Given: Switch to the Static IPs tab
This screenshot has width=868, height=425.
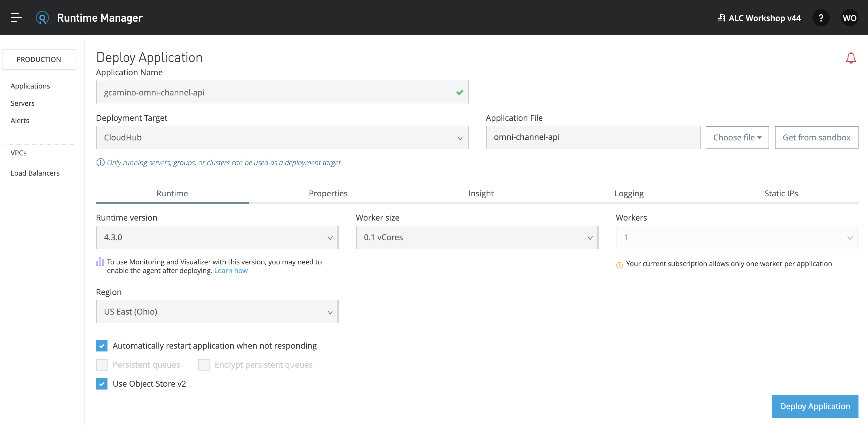Looking at the screenshot, I should (781, 193).
